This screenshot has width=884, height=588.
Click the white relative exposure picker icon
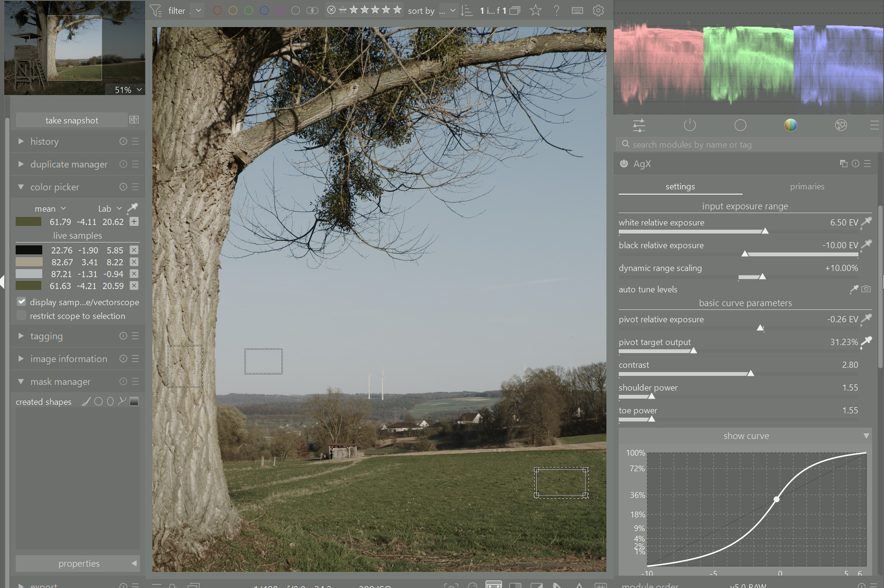click(x=866, y=222)
